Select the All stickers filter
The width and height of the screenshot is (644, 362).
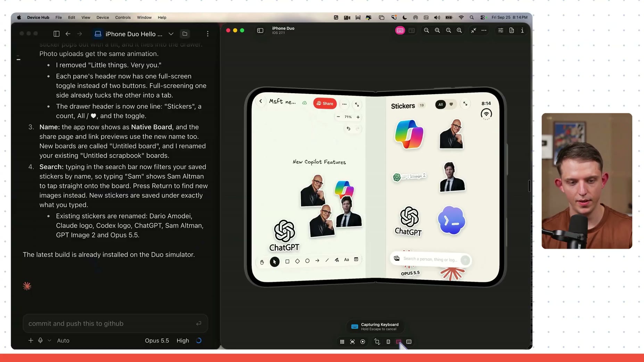point(440,104)
